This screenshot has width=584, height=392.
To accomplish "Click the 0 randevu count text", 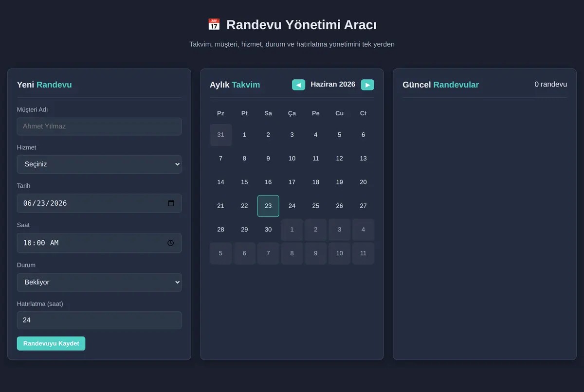I will point(551,84).
